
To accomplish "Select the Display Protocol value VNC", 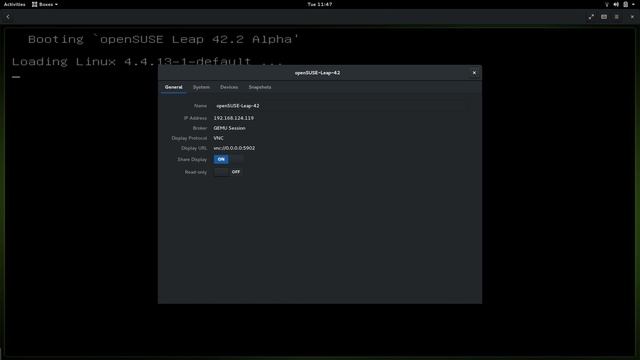I will coord(218,138).
